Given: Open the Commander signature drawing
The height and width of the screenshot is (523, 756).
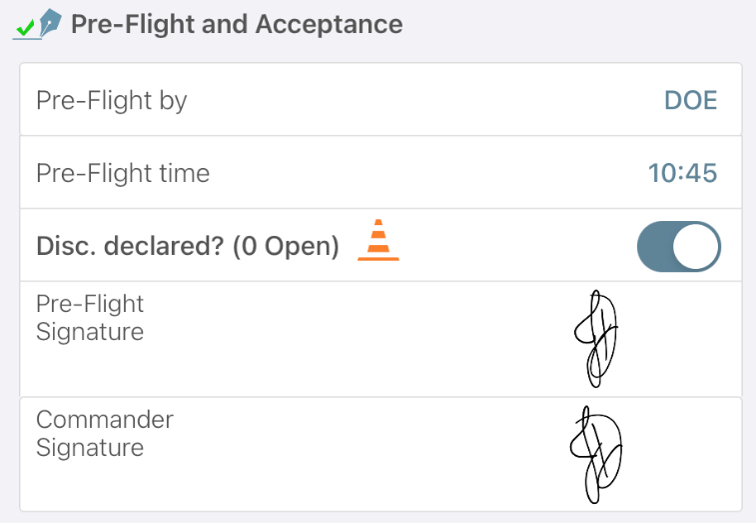Looking at the screenshot, I should [596, 455].
